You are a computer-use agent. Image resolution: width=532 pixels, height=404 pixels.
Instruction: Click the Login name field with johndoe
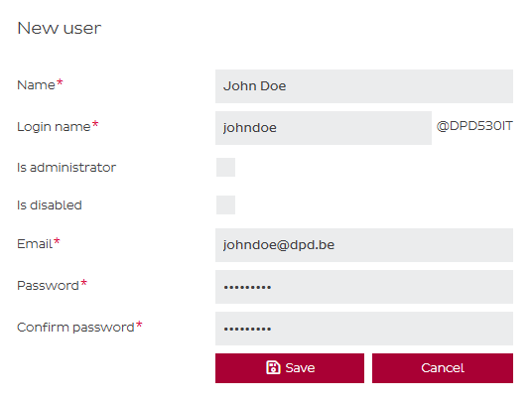click(324, 128)
